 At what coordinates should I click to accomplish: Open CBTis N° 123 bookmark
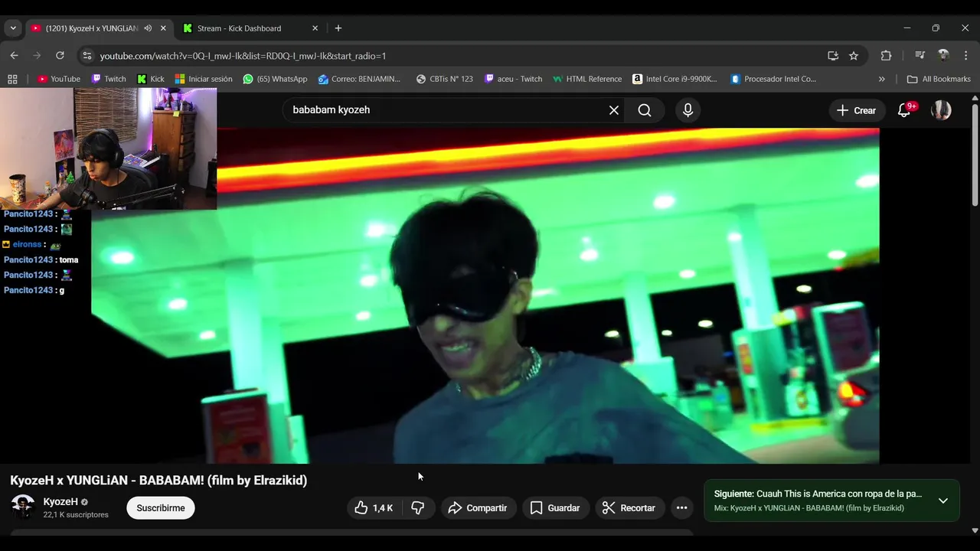tap(445, 79)
